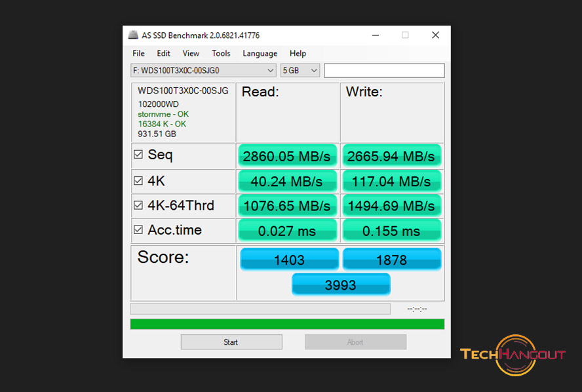
Task: Open the View menu
Action: click(191, 54)
